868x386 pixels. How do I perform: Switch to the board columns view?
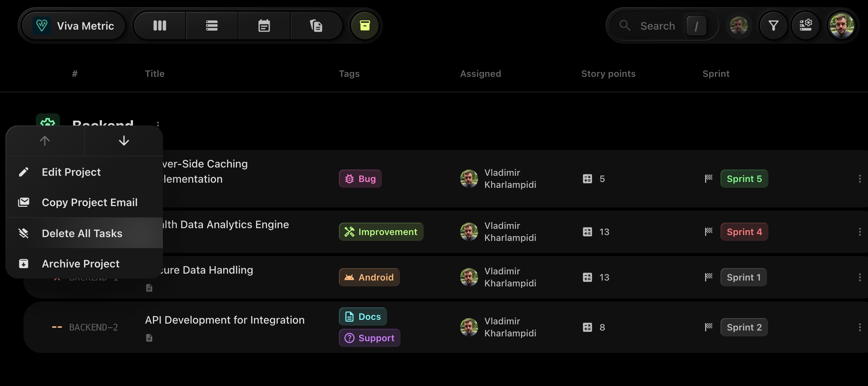[x=159, y=26]
